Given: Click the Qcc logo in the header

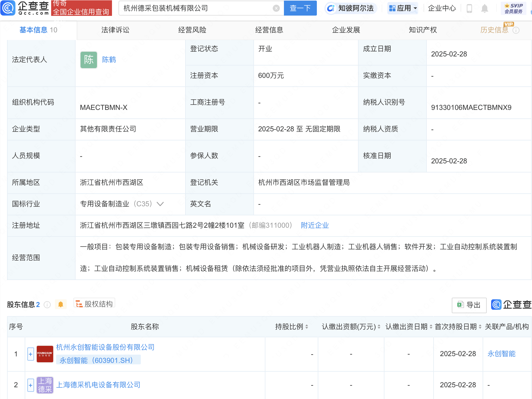Looking at the screenshot, I should [x=25, y=8].
